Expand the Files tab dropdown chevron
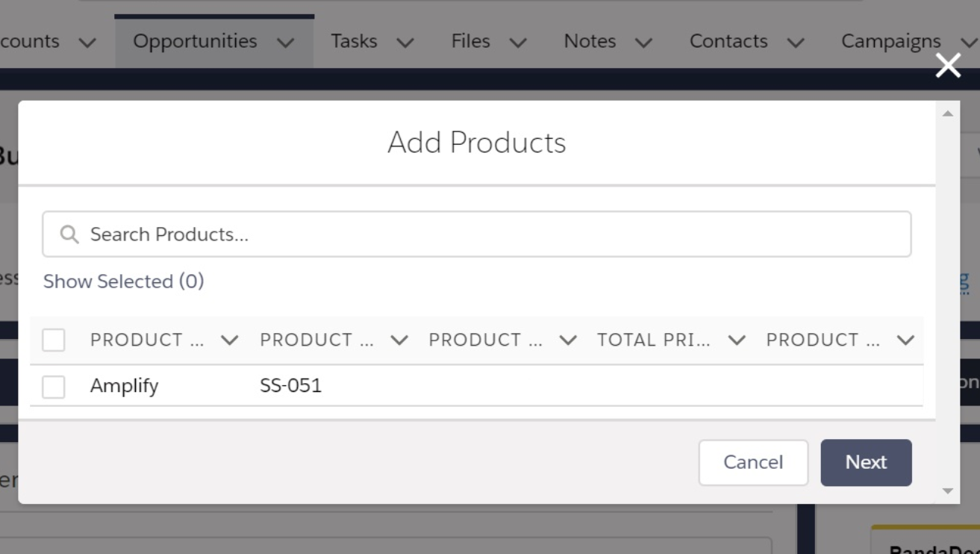This screenshot has width=980, height=554. click(x=518, y=43)
